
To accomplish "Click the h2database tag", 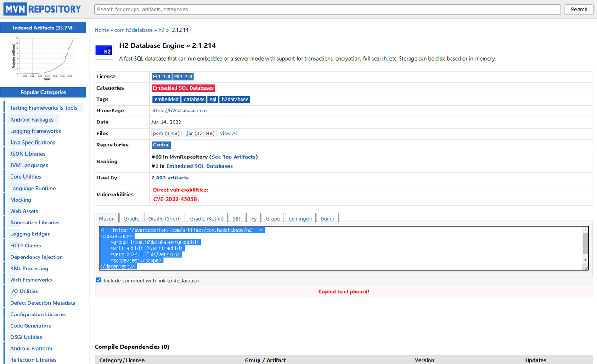I will point(235,99).
